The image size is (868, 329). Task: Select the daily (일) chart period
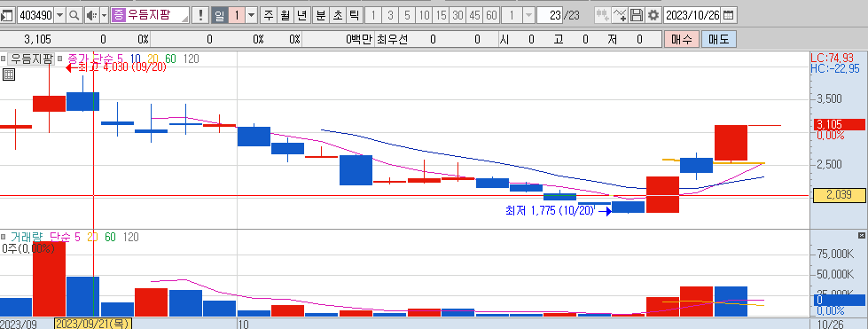click(x=219, y=15)
